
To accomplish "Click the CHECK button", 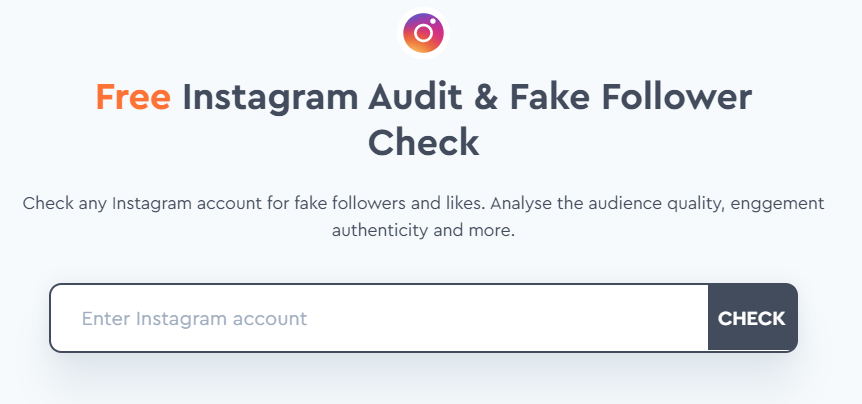I will [752, 318].
